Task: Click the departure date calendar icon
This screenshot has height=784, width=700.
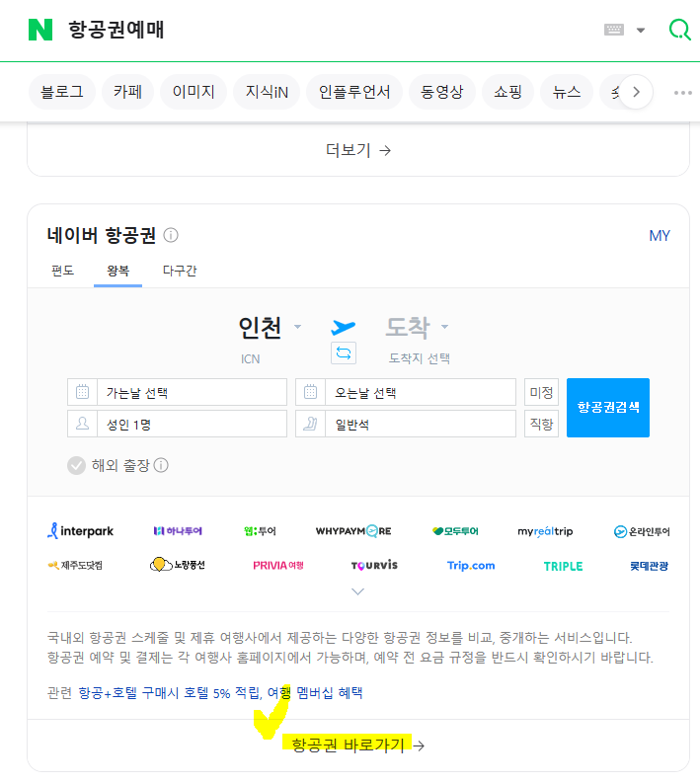Action: tap(83, 392)
